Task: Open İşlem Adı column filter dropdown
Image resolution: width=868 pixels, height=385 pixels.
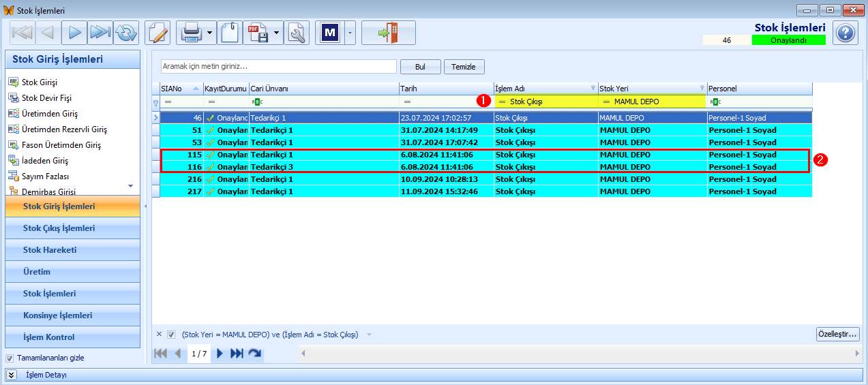Action: pos(593,88)
